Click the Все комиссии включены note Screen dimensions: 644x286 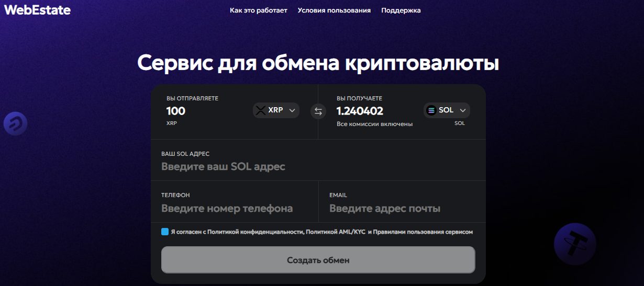(x=374, y=124)
